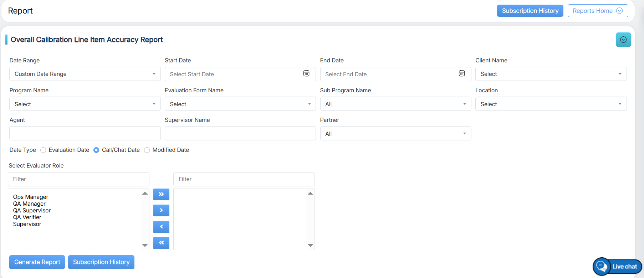Click the Agent text input field
The image size is (644, 278).
pos(85,133)
